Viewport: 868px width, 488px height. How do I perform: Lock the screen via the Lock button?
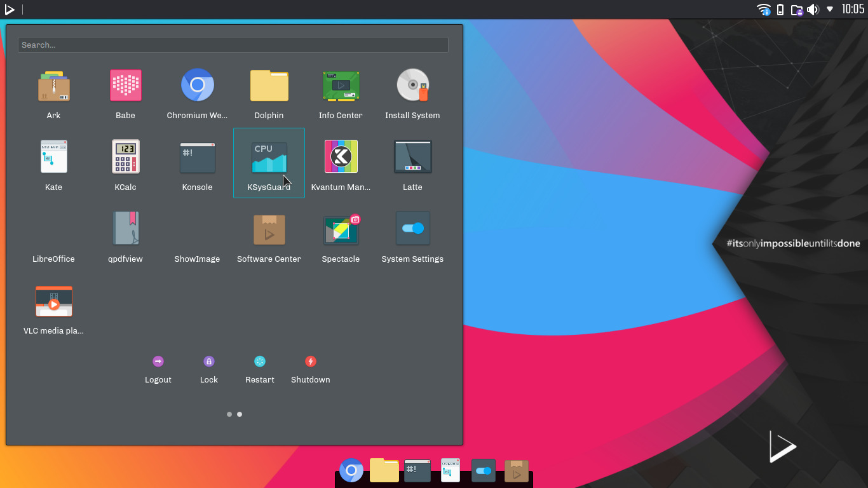208,361
